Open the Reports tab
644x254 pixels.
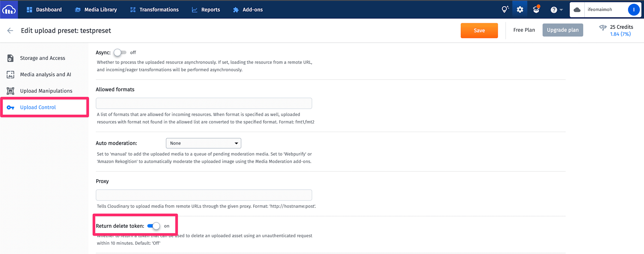pos(206,10)
